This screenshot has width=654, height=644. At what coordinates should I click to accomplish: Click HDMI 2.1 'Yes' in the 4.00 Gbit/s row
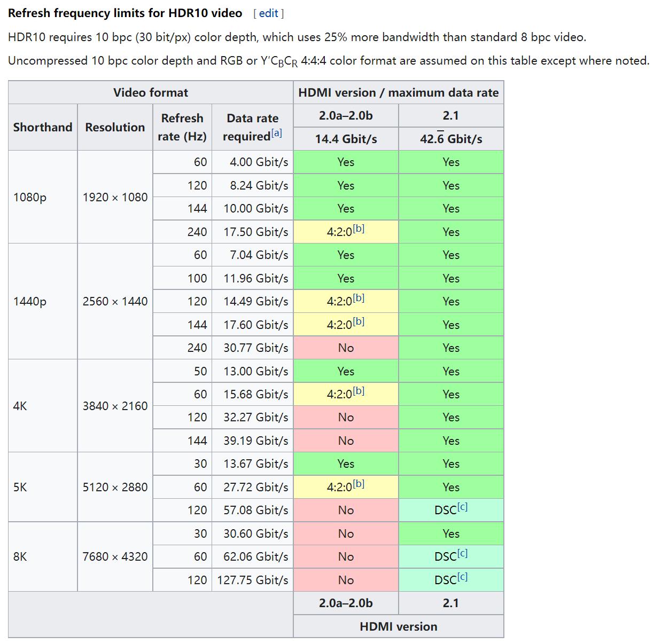click(451, 162)
